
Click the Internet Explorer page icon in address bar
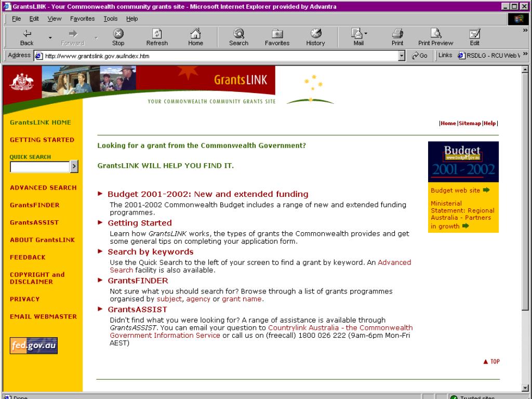coord(39,56)
